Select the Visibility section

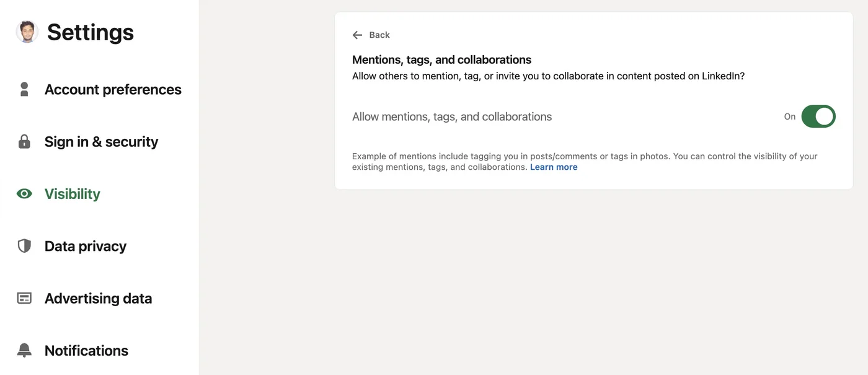(72, 194)
